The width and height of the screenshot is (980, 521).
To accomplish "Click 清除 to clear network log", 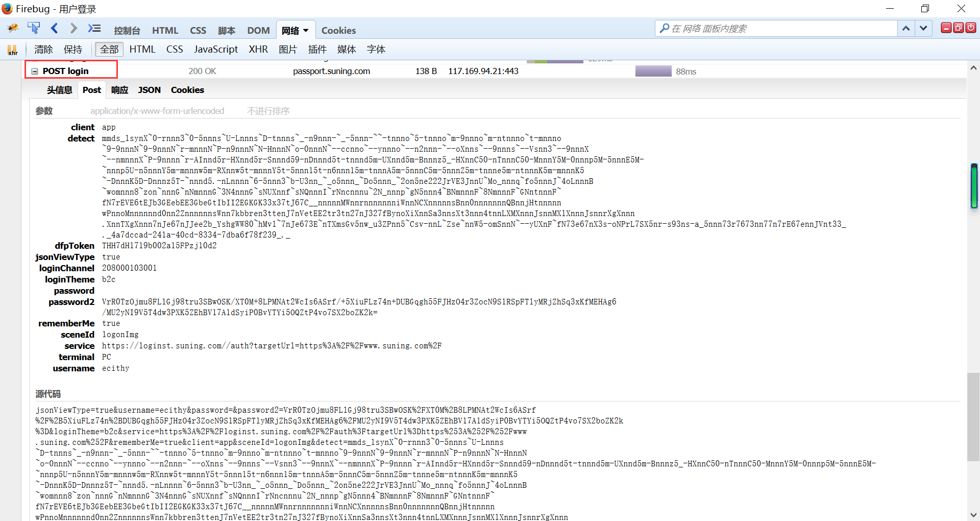I will (43, 50).
